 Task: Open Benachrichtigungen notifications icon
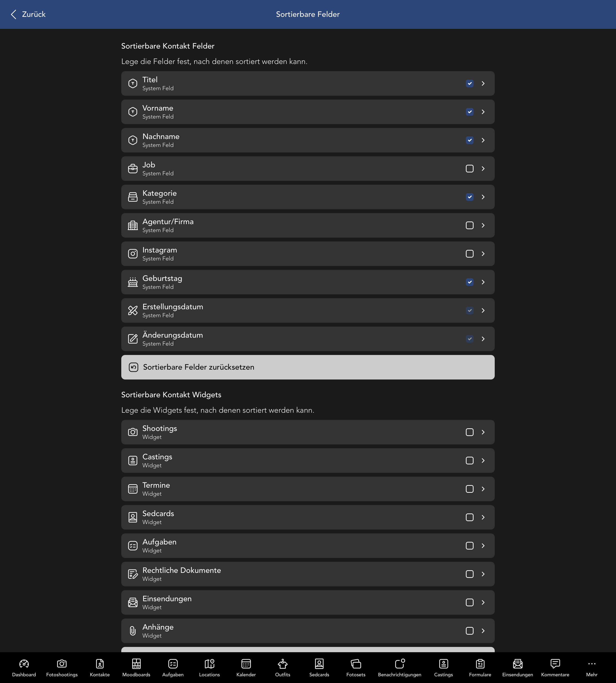pyautogui.click(x=400, y=664)
